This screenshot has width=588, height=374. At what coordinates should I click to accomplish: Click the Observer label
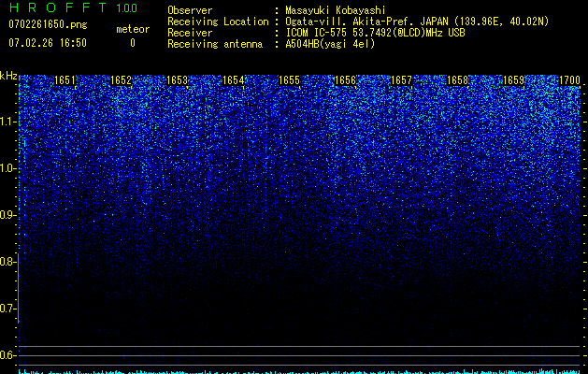pyautogui.click(x=190, y=10)
